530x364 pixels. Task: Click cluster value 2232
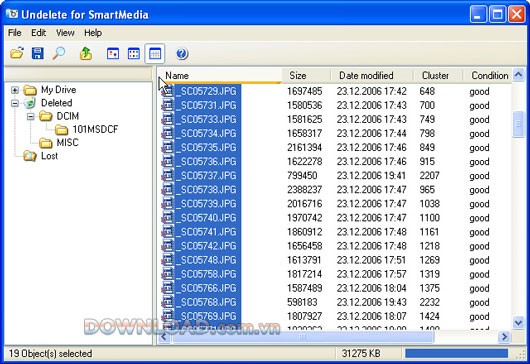pyautogui.click(x=430, y=302)
